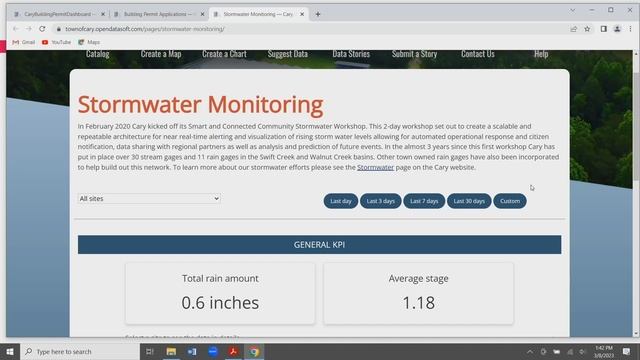Go back using the browser back arrow
This screenshot has height=360, width=640.
(x=16, y=29)
